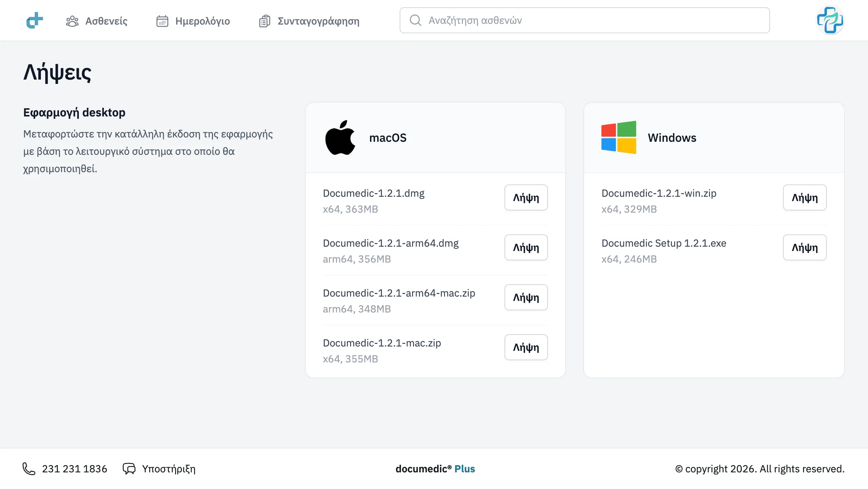Click the Λήψεις page title
This screenshot has width=868, height=489.
(x=58, y=73)
